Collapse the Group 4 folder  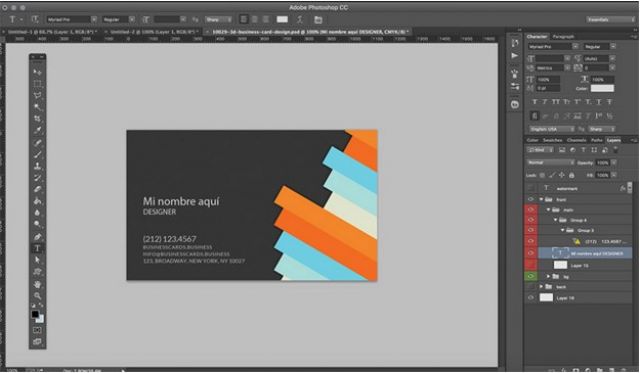point(556,220)
